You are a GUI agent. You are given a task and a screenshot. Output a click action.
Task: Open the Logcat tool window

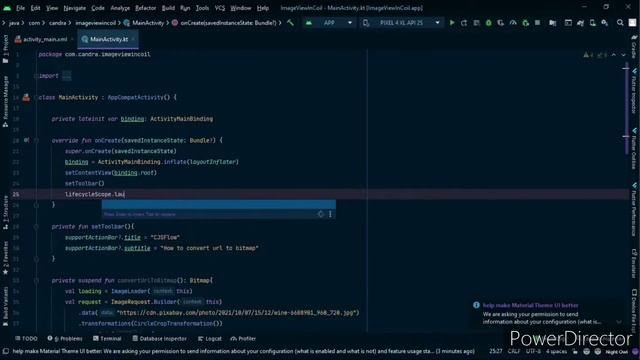209,338
